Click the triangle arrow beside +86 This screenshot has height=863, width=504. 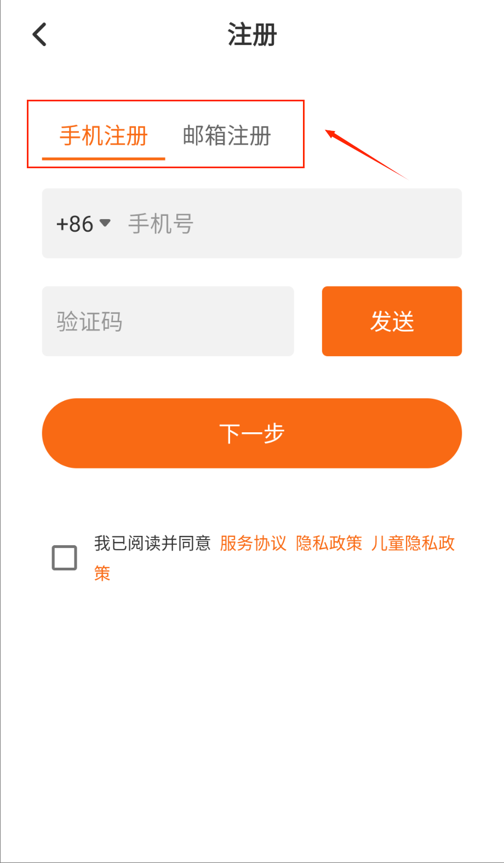105,222
